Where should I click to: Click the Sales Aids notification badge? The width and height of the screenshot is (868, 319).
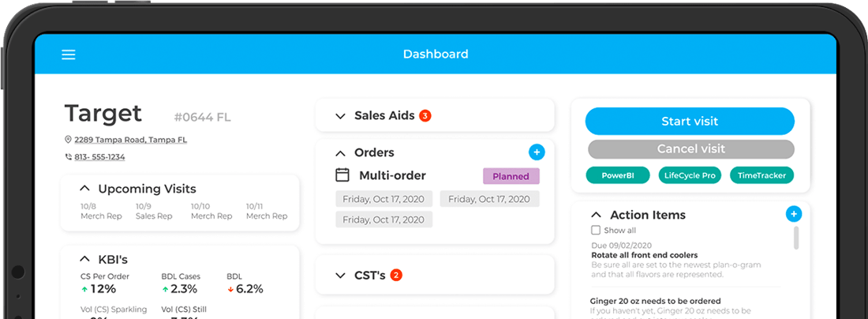tap(425, 116)
